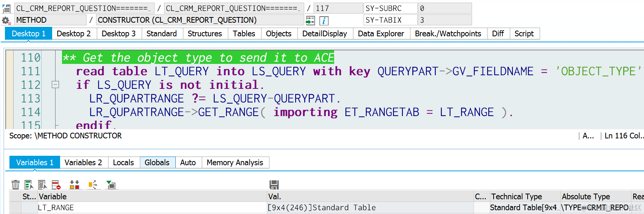The image size is (644, 214).
Task: Switch to the Desktop 1 tab
Action: [28, 34]
